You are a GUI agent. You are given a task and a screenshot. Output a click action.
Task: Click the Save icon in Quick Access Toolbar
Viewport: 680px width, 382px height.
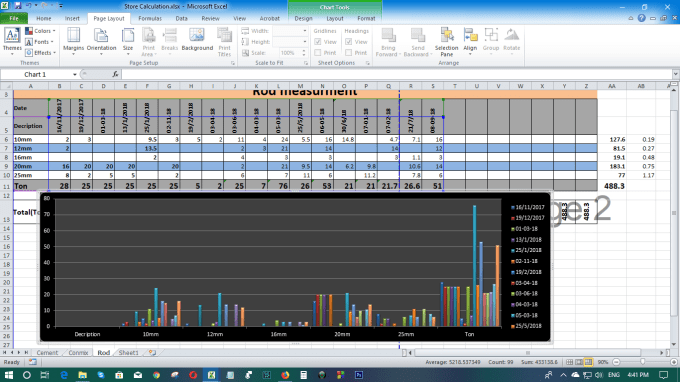[18, 6]
